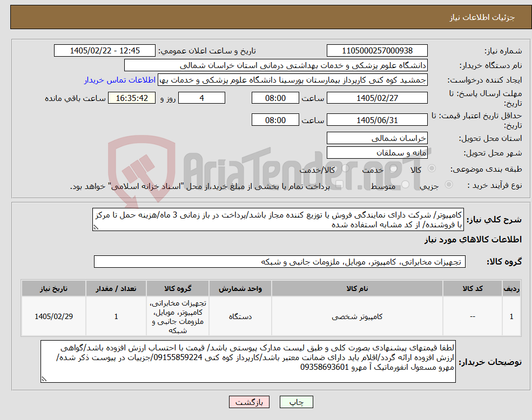Screen dimensions: 532x420
Task: Open buyer contact info link اطلاعات تماس خریدار
Action: tap(120, 80)
